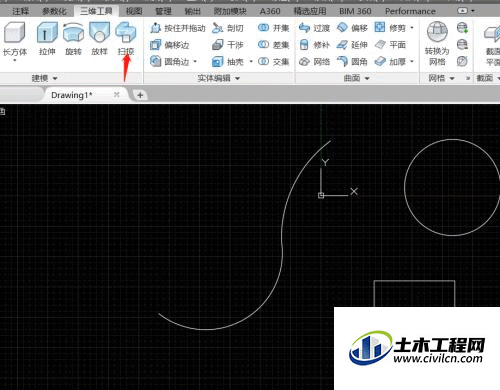This screenshot has height=390, width=500.
Task: Click middle mesh icon beside 转换为网格
Action: (x=462, y=44)
